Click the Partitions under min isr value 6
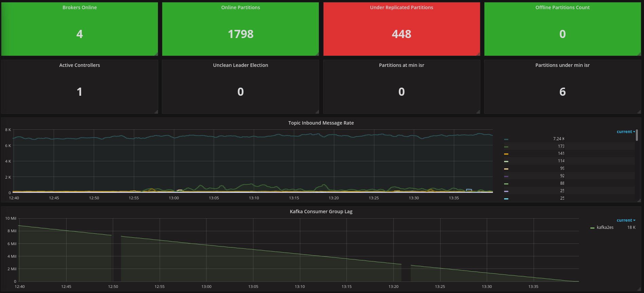This screenshot has height=293, width=644. pos(563,92)
